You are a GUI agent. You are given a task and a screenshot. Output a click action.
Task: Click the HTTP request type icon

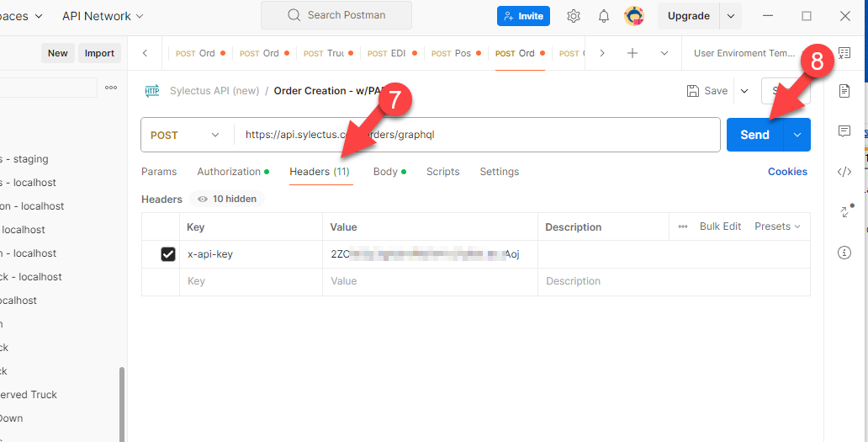pos(151,91)
